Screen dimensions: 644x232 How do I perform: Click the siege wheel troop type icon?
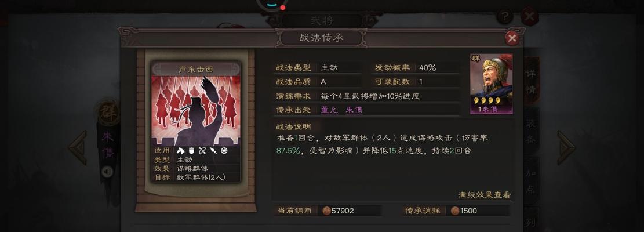[x=224, y=151]
